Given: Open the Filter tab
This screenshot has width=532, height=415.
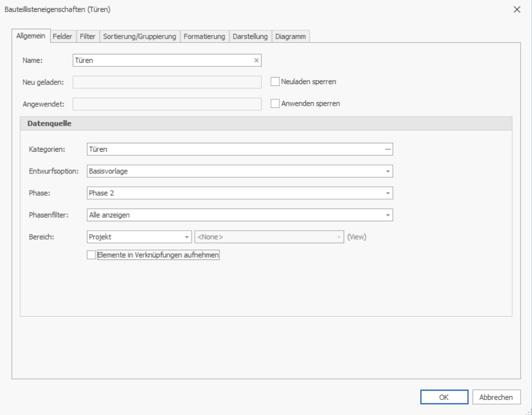Looking at the screenshot, I should pyautogui.click(x=88, y=36).
